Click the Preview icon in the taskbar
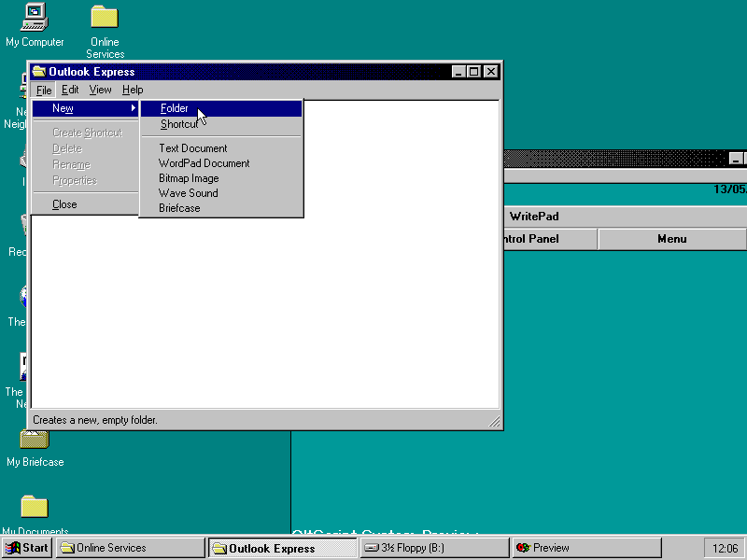Viewport: 747px width, 560px height. pyautogui.click(x=585, y=547)
